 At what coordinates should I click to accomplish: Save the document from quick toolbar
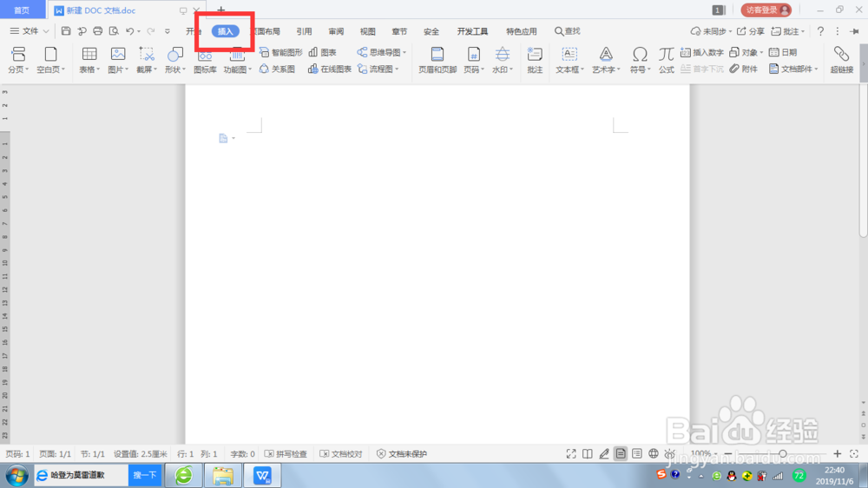click(x=66, y=31)
